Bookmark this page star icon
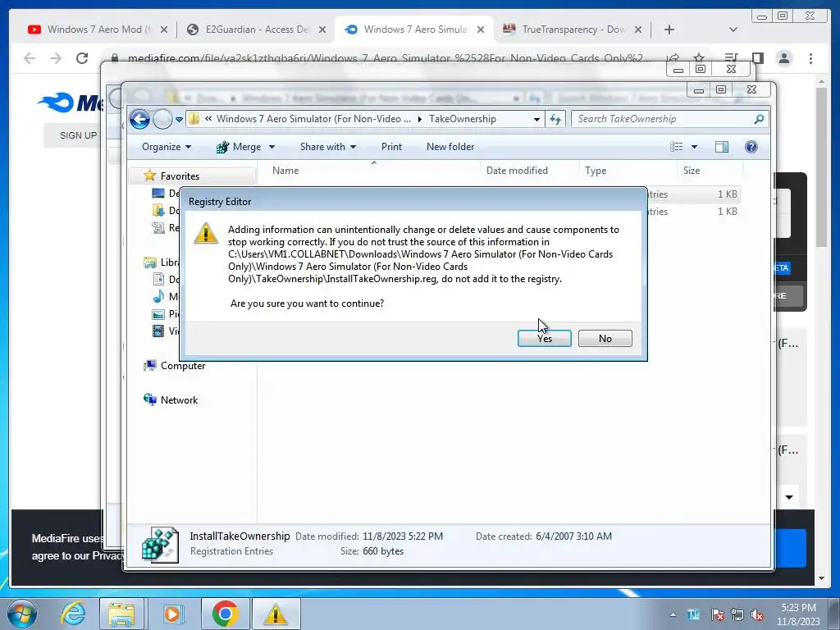This screenshot has width=840, height=630. 699,58
